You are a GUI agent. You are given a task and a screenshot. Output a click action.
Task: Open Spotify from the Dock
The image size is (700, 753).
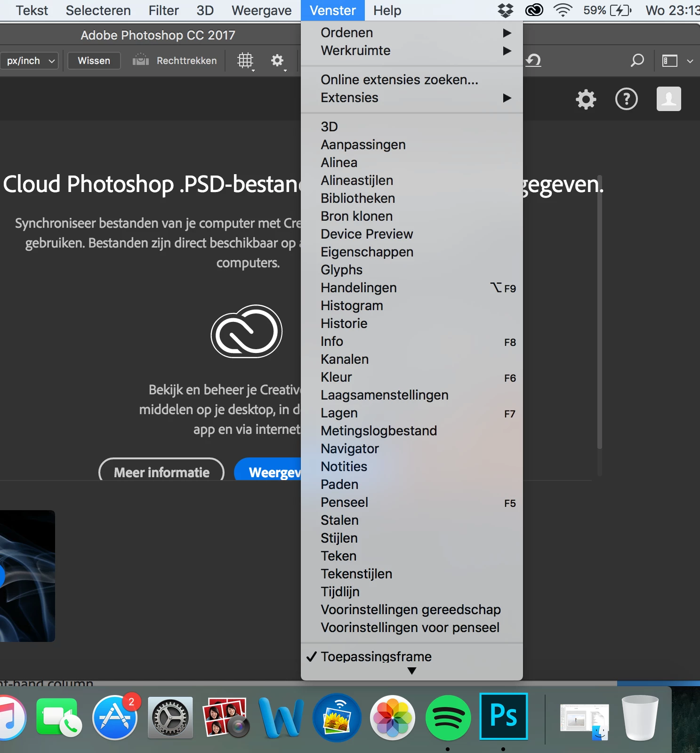(448, 717)
